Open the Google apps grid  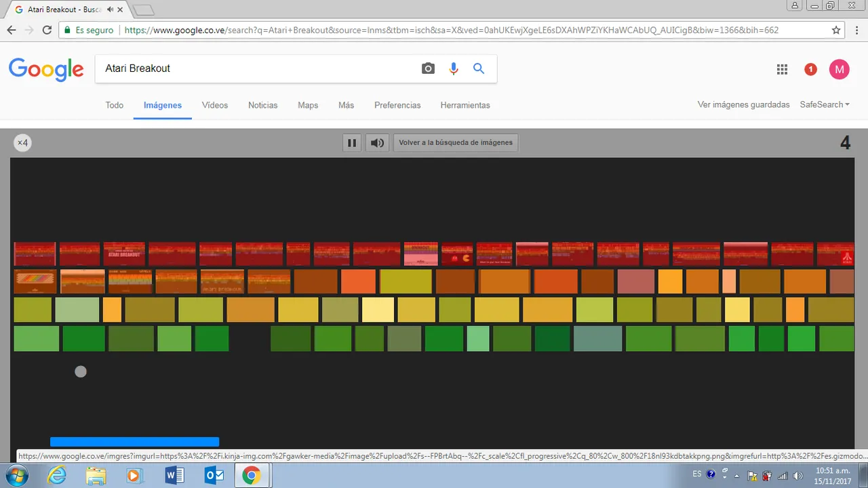[x=782, y=69]
